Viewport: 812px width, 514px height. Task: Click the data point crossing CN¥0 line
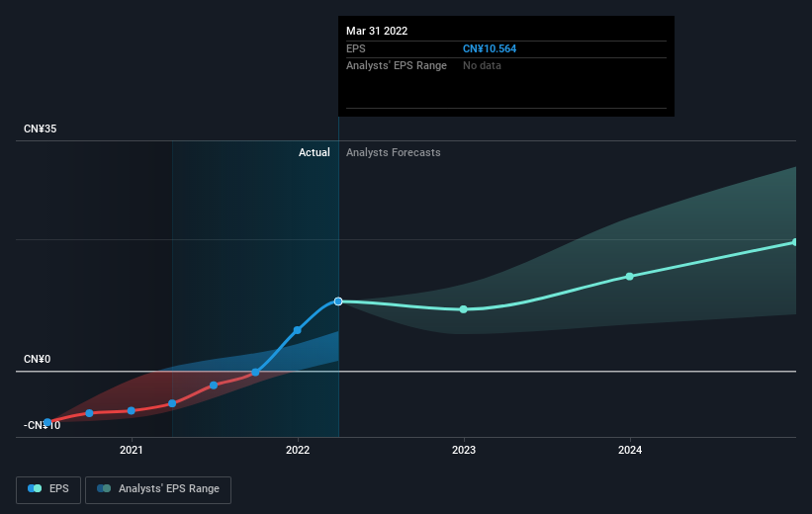(x=255, y=373)
